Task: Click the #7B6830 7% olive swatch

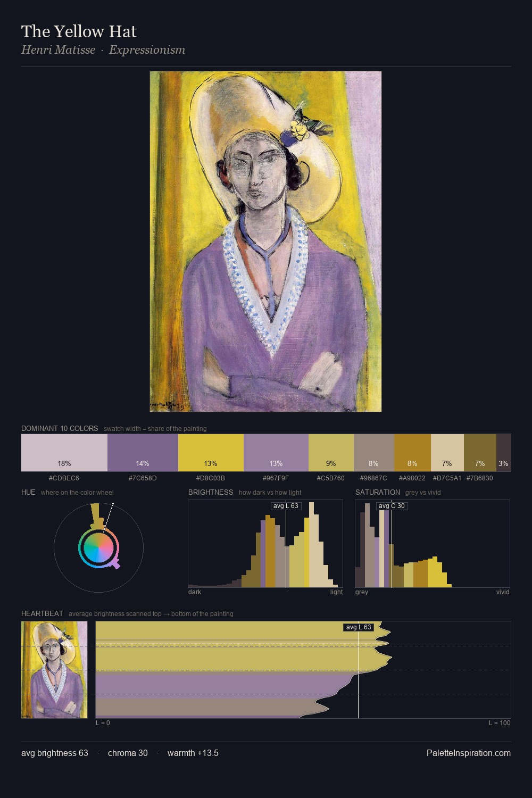Action: [x=480, y=453]
